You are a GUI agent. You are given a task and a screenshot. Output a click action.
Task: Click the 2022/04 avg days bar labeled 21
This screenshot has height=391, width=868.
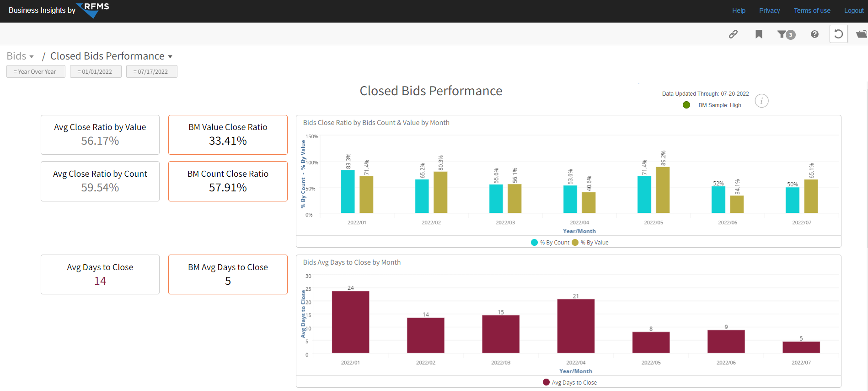576,326
